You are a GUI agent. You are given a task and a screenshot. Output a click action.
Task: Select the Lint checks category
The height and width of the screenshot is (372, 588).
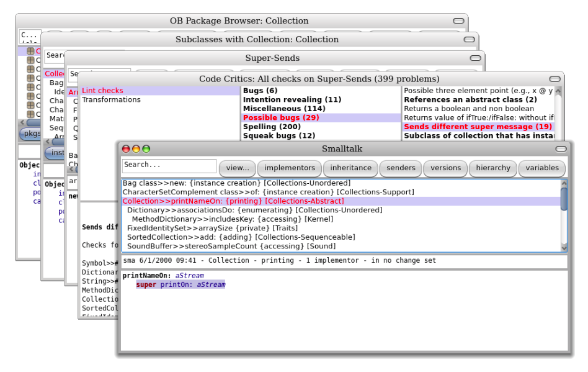[102, 91]
